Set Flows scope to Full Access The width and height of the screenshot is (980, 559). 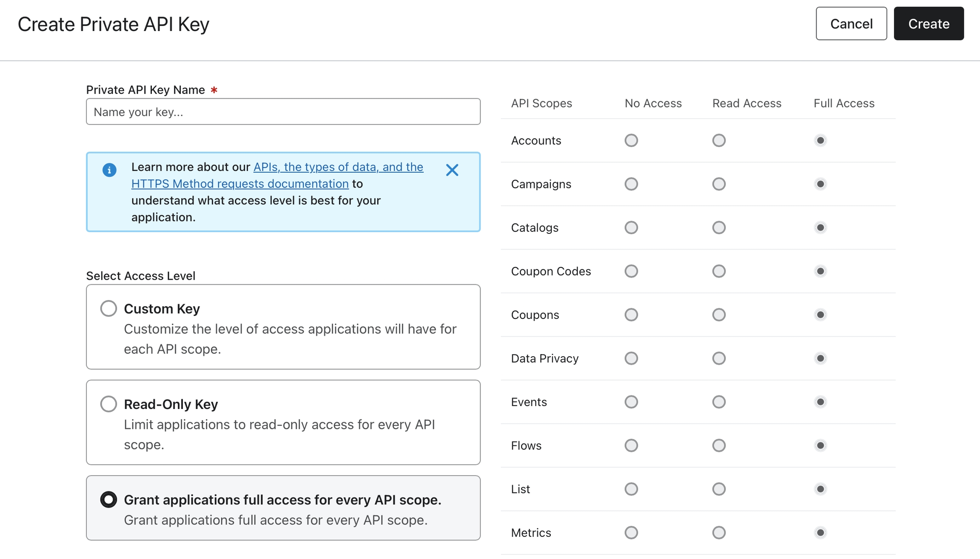pos(820,445)
